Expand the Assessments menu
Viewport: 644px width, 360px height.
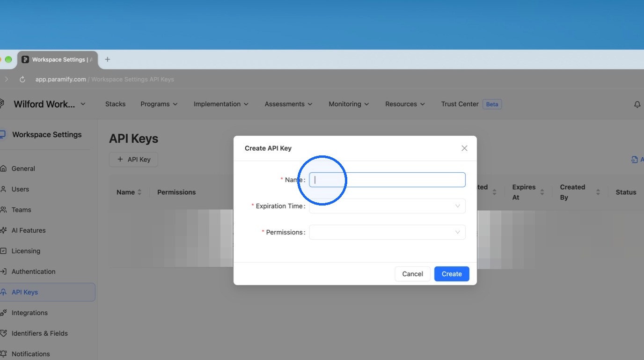click(289, 104)
